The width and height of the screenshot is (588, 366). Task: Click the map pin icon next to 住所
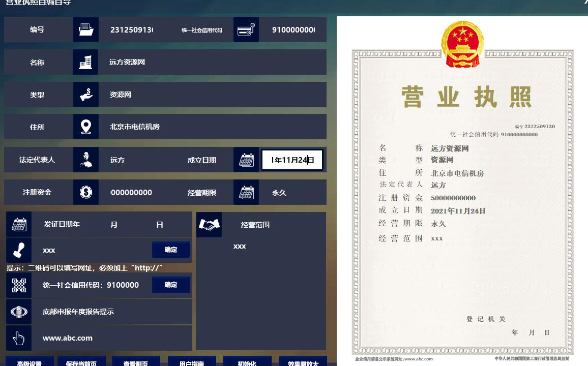(86, 127)
